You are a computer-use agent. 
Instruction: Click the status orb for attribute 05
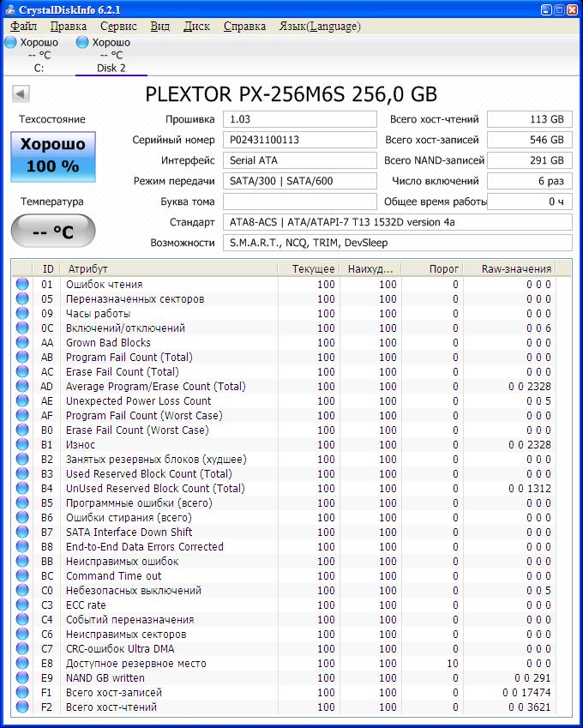point(22,298)
